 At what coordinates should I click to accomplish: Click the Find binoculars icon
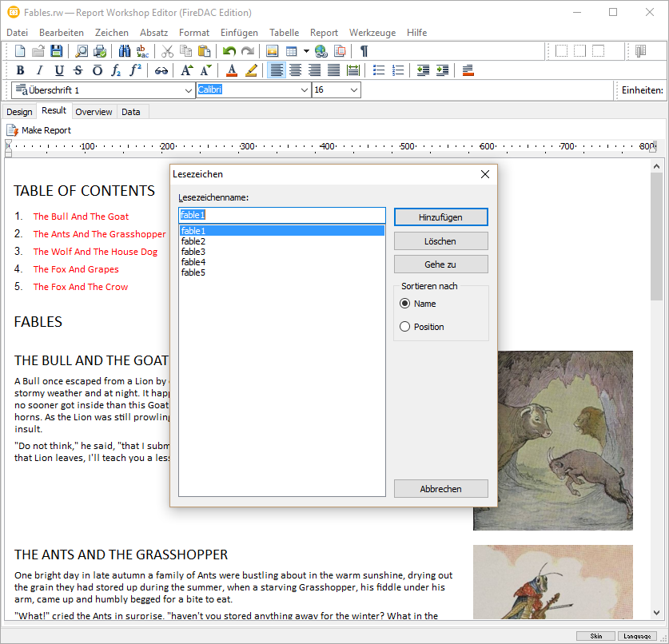pyautogui.click(x=124, y=51)
